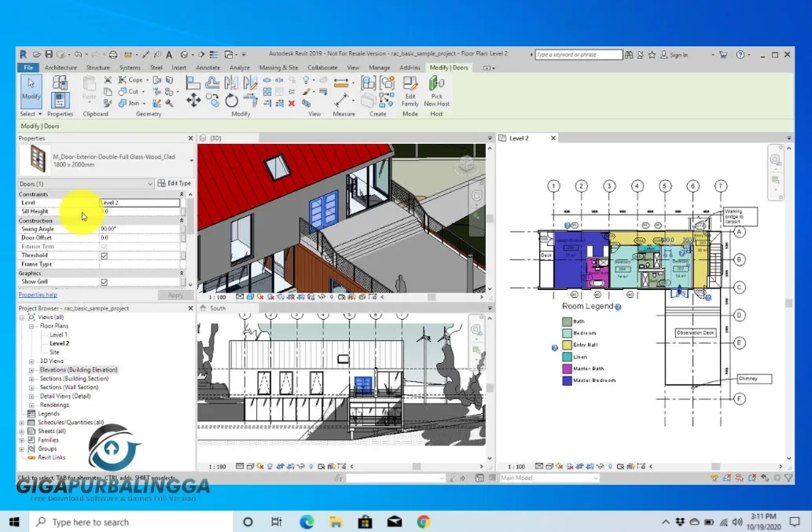
Task: Expand the Families tree node
Action: [x=22, y=440]
